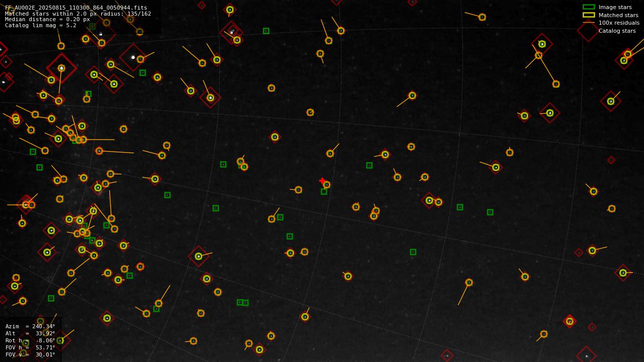Click the Alt = 33.92° readout

30,333
